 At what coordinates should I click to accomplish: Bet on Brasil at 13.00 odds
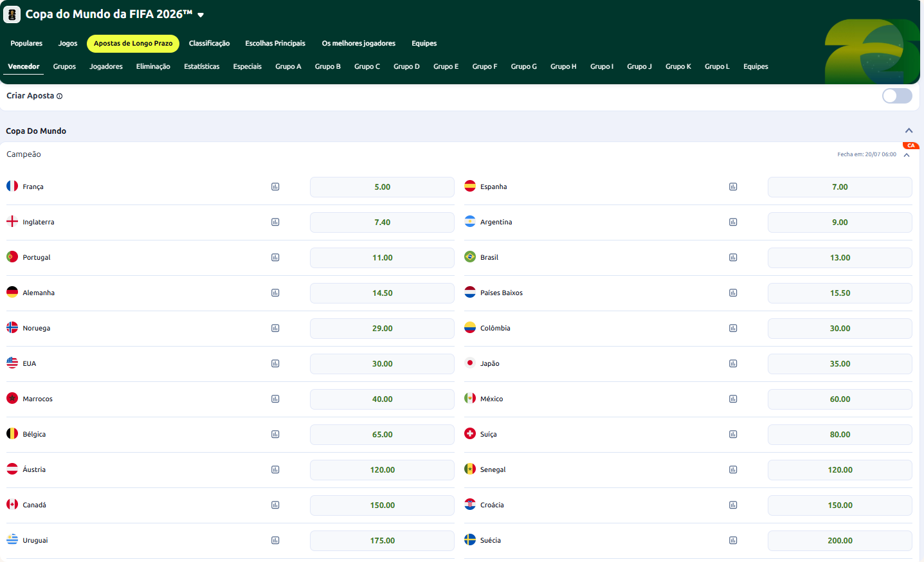(840, 258)
